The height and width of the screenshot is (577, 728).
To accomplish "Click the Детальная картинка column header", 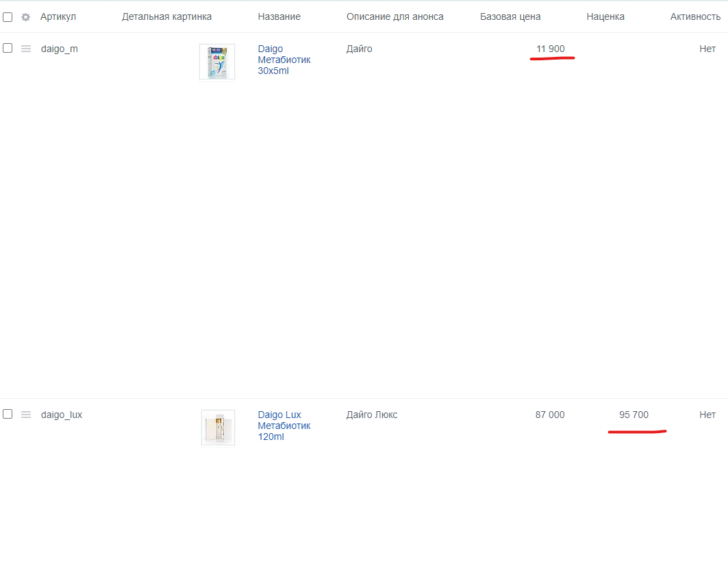I will click(166, 16).
